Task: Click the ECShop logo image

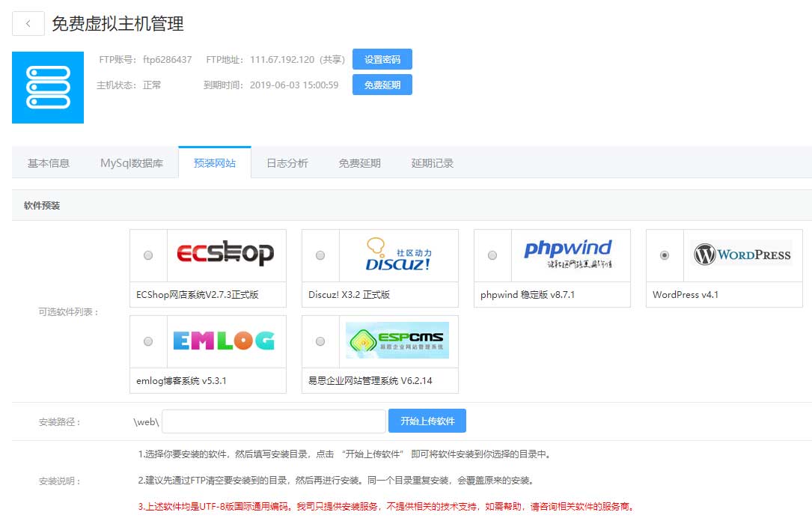Action: point(225,253)
